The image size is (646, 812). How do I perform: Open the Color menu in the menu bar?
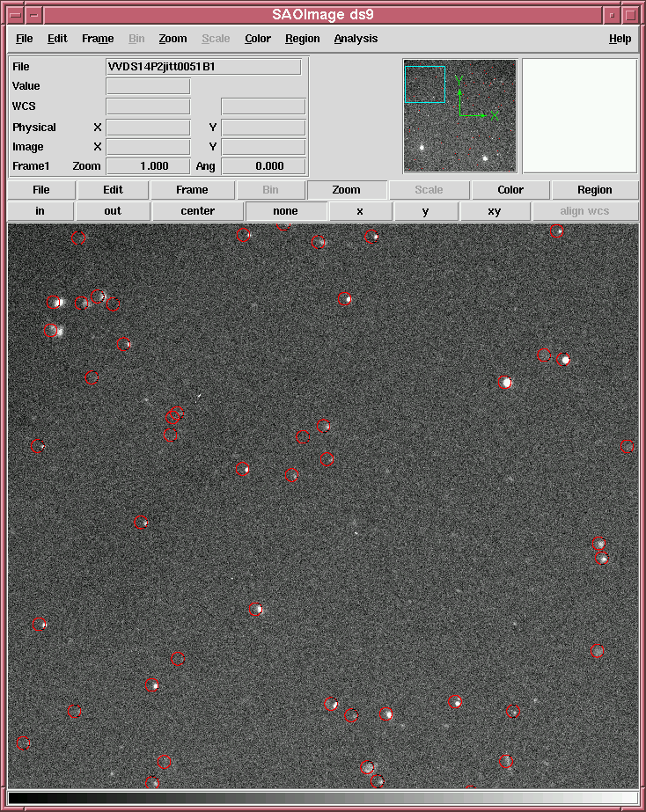(258, 39)
